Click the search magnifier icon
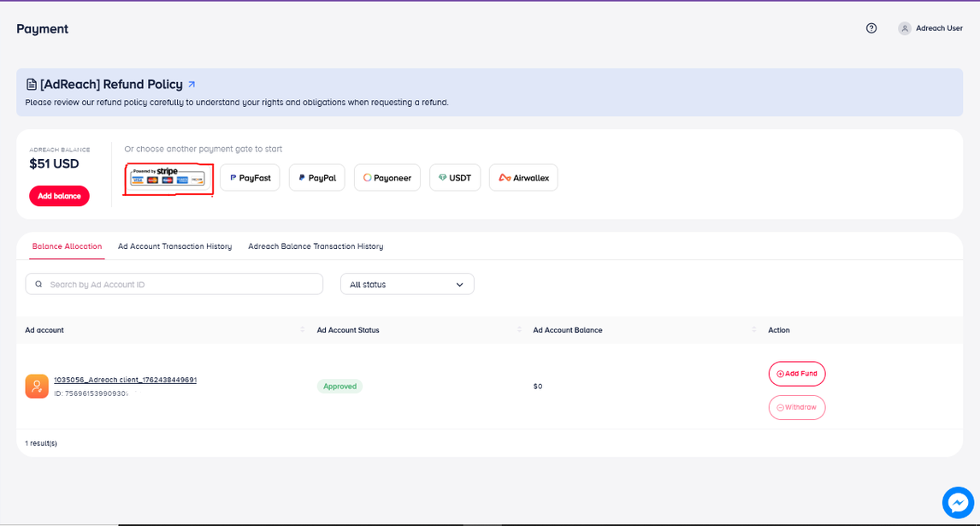 coord(39,284)
